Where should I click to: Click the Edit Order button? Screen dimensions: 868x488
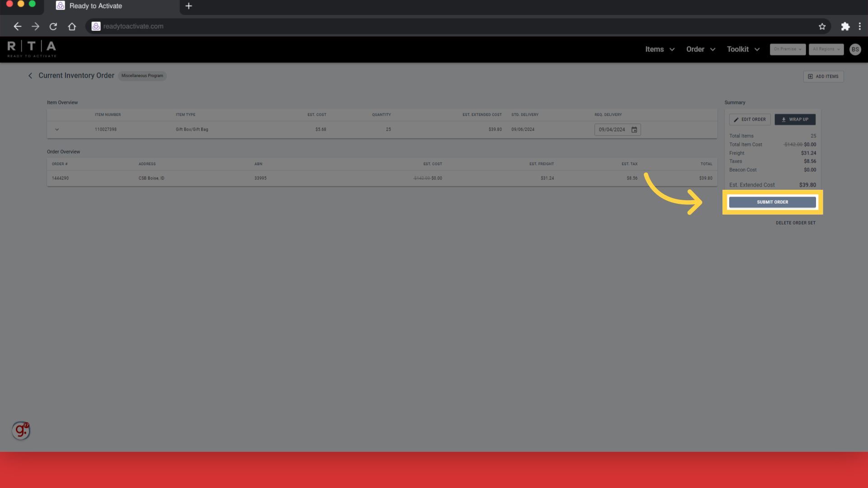click(x=750, y=120)
